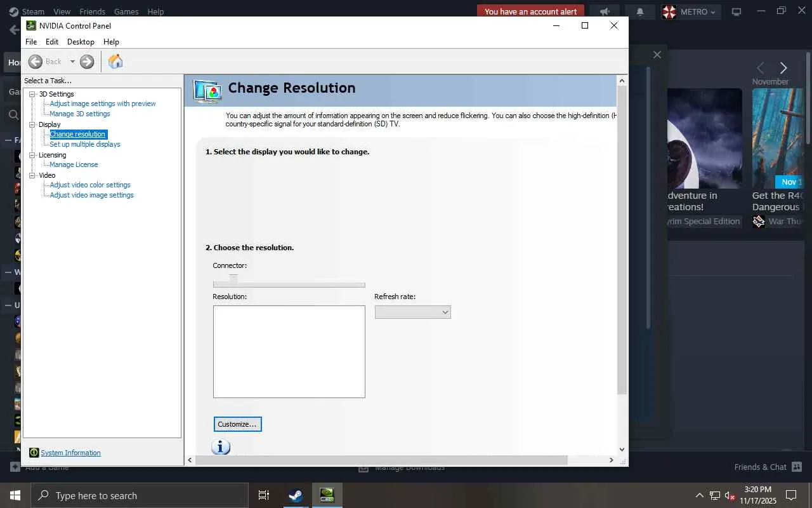Open the Edit menu
Screen dimensions: 812x508
(52, 42)
